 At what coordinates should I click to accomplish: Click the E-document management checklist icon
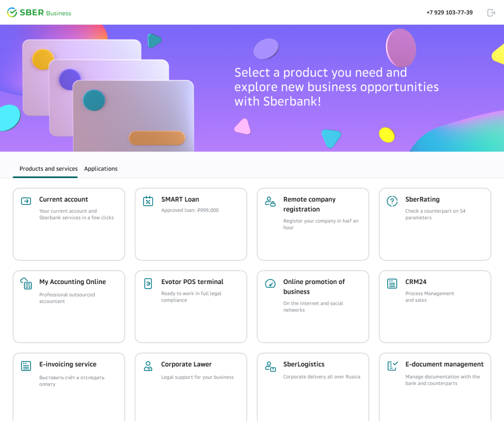(392, 366)
